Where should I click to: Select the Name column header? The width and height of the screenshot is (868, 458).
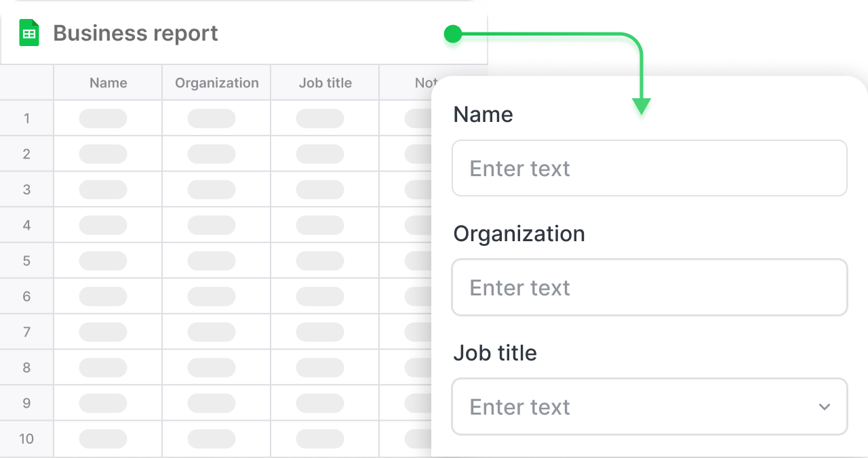point(108,83)
